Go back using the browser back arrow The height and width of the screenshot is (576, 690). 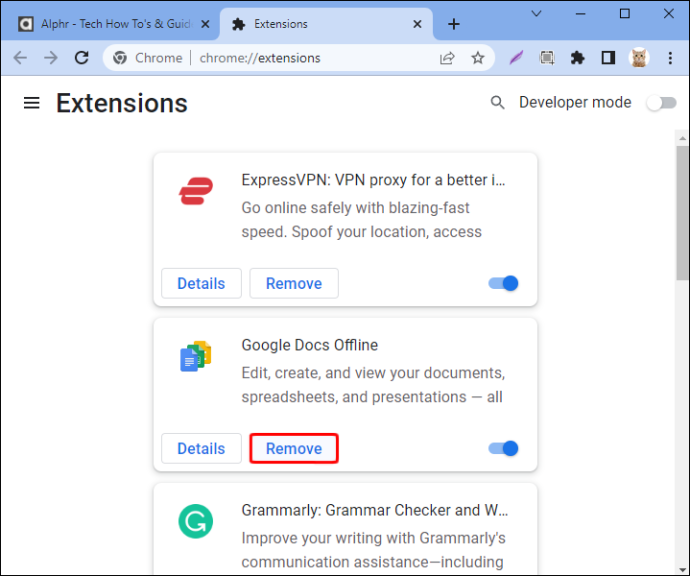point(20,58)
